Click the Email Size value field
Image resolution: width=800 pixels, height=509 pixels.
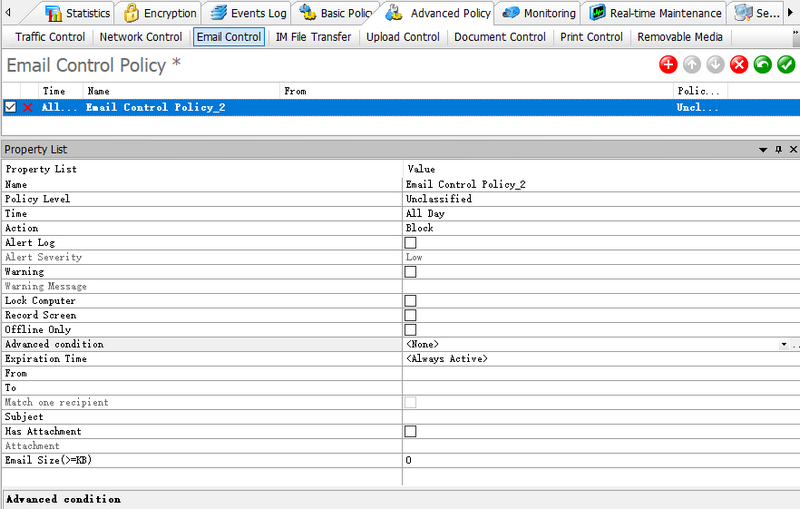(600, 461)
